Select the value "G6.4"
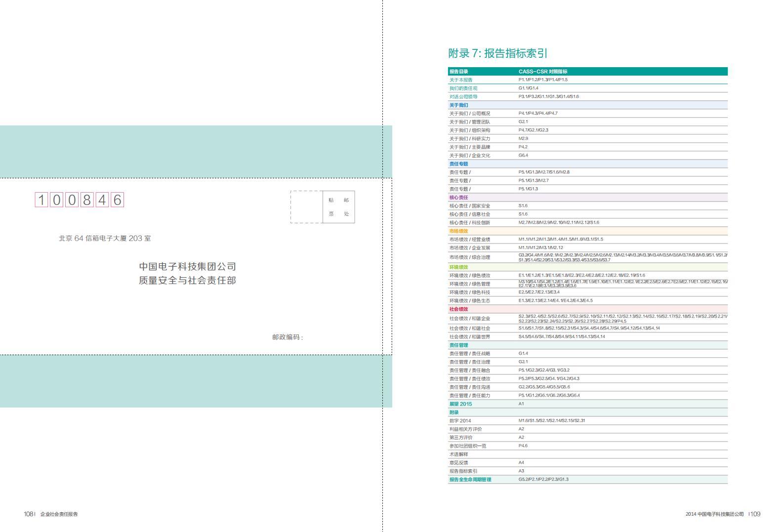This screenshot has height=532, width=784. [523, 156]
